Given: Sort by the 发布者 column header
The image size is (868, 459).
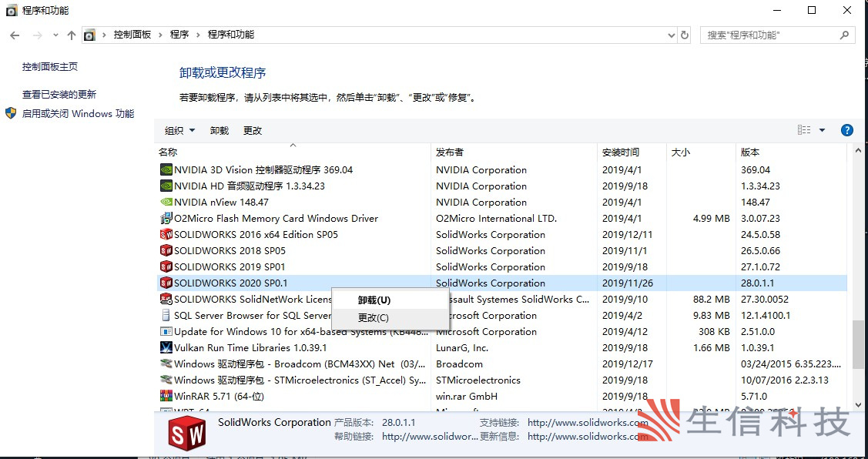Looking at the screenshot, I should [514, 152].
